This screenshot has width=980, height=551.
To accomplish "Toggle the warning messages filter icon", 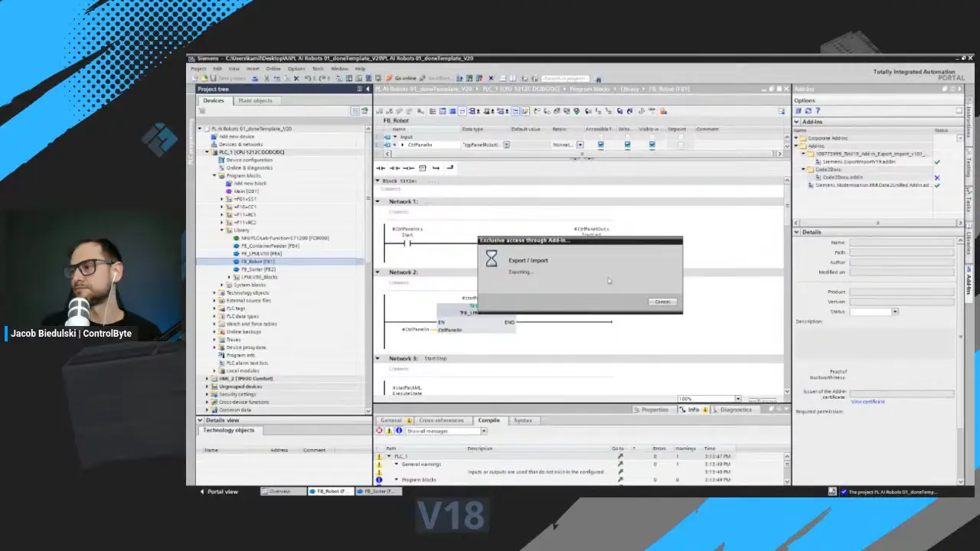I will 389,431.
